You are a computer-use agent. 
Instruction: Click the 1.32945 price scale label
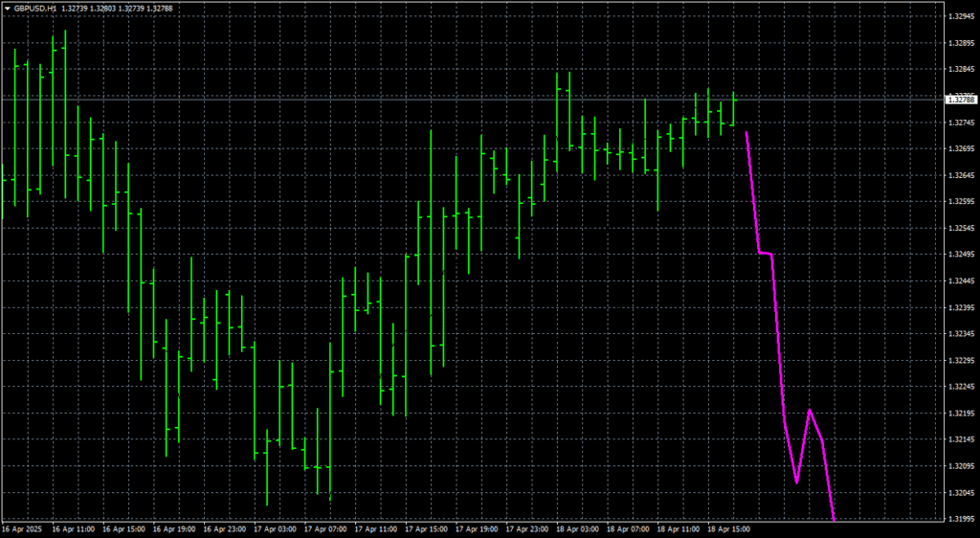pyautogui.click(x=959, y=17)
